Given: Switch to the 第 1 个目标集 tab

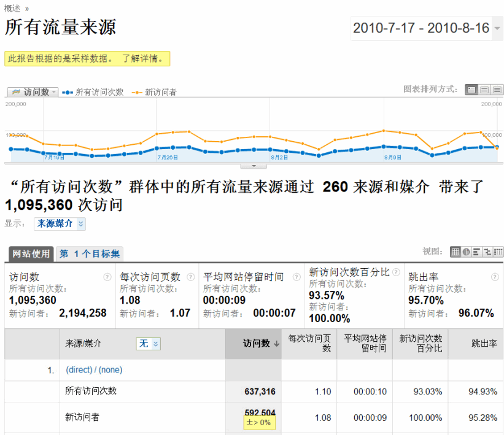Looking at the screenshot, I should [x=90, y=254].
